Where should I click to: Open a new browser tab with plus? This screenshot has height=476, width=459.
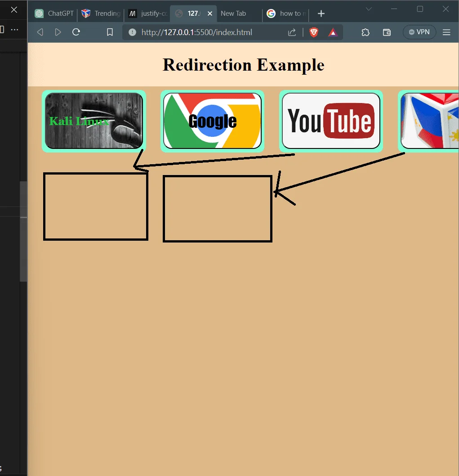tap(321, 13)
